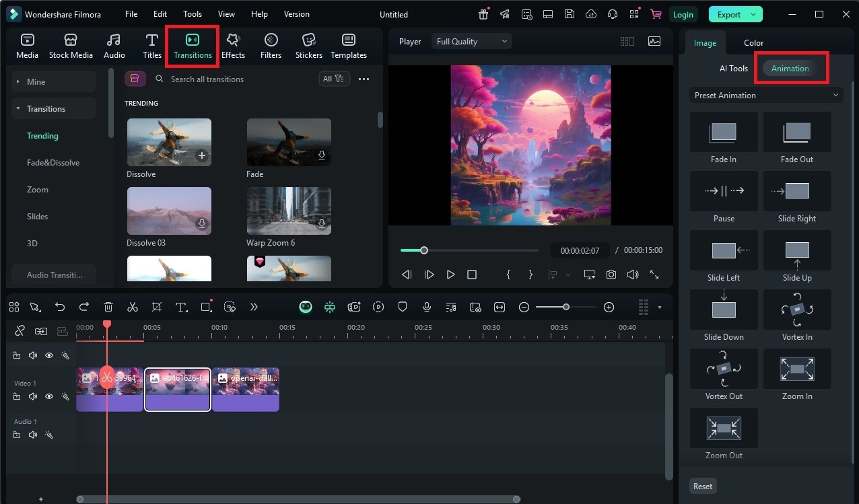Click the zoom out minus icon on timeline

point(524,307)
